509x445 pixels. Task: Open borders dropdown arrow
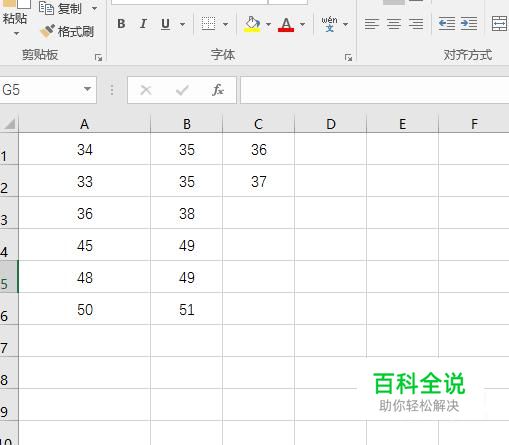pyautogui.click(x=225, y=24)
